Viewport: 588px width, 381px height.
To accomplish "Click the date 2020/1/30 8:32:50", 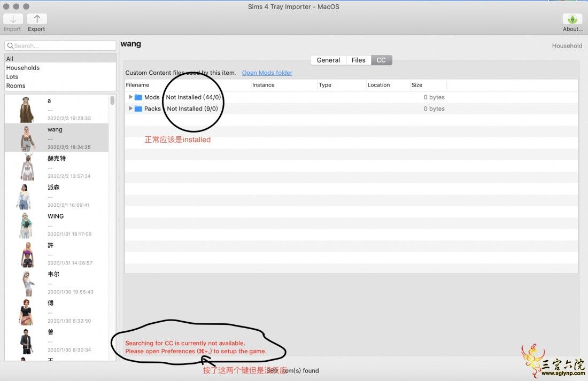I will 69,321.
